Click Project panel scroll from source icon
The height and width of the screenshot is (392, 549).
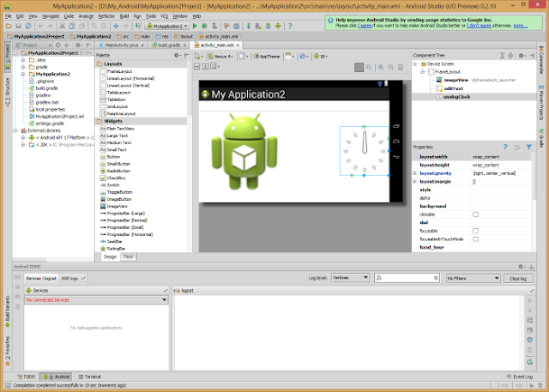(x=58, y=45)
